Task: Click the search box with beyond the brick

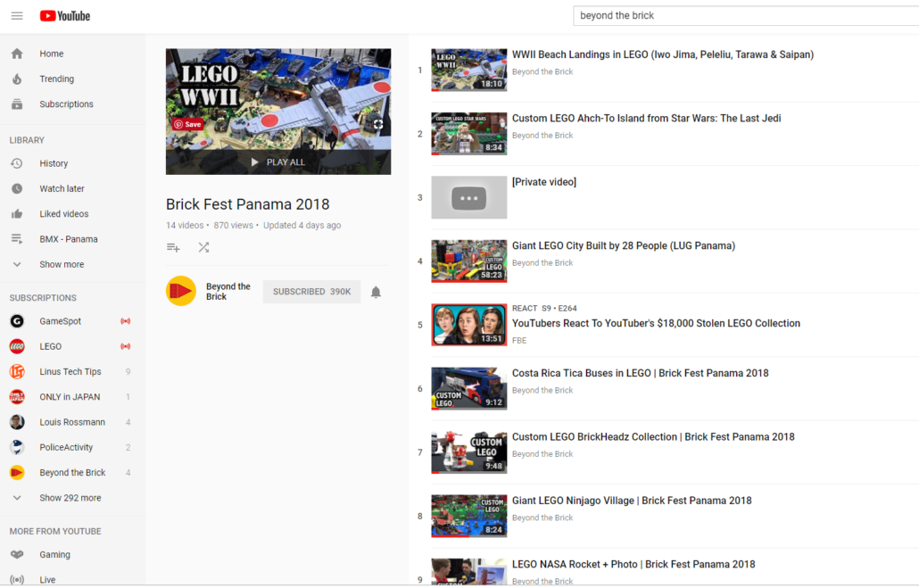Action: pos(746,16)
